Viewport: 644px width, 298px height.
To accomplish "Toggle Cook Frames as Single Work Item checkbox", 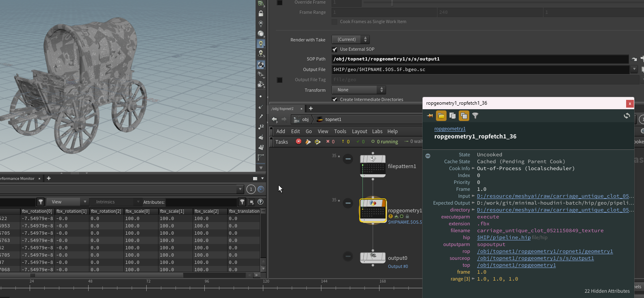I will [335, 22].
